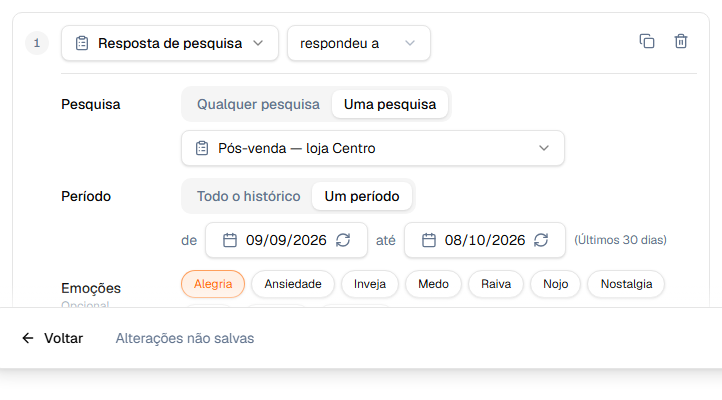The width and height of the screenshot is (722, 400).
Task: Expand the Pós-venda — loja Centro survey selector
Action: 373,148
